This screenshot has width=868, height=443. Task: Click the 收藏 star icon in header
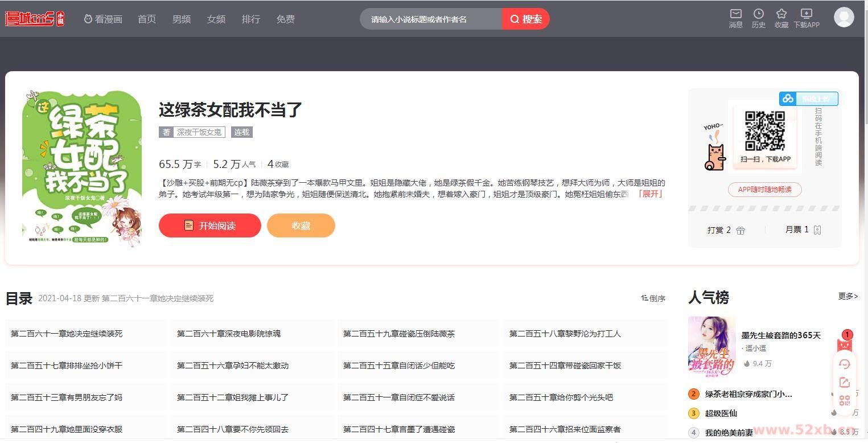(x=781, y=14)
